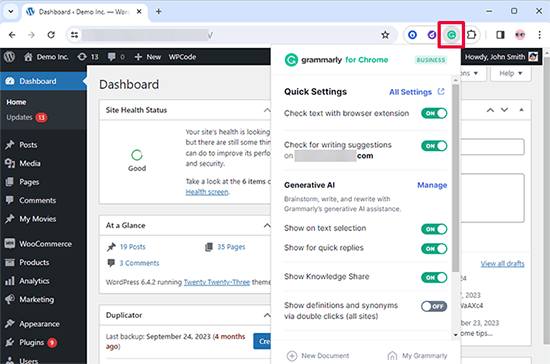Open the 3 Comments link
Screen dimensions: 550x364
pyautogui.click(x=139, y=263)
